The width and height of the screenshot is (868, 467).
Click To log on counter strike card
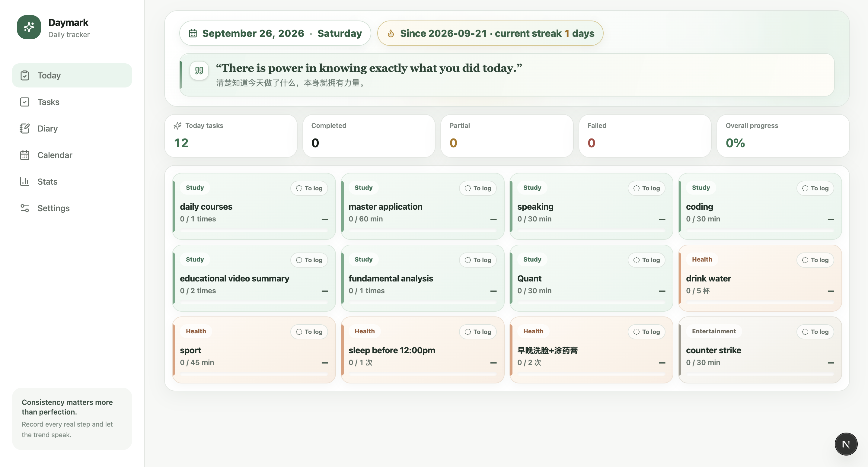pos(815,332)
